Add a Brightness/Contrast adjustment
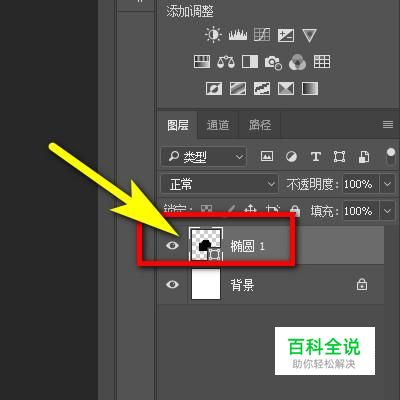This screenshot has height=400, width=400. [x=213, y=35]
